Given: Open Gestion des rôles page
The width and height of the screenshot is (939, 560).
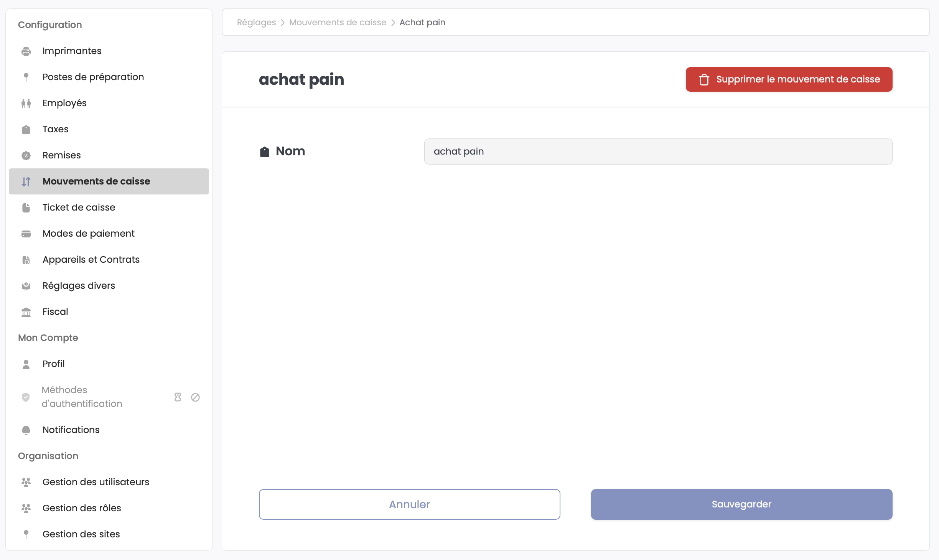Looking at the screenshot, I should click(82, 508).
